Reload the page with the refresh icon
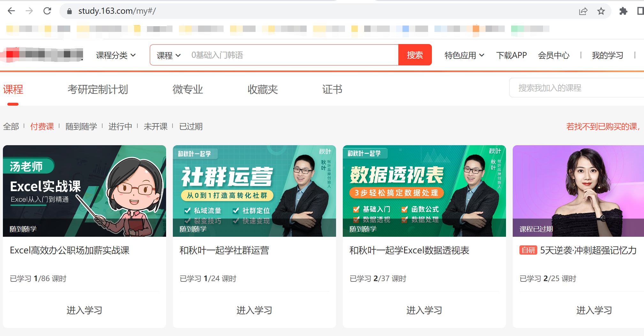The image size is (644, 336). tap(47, 11)
